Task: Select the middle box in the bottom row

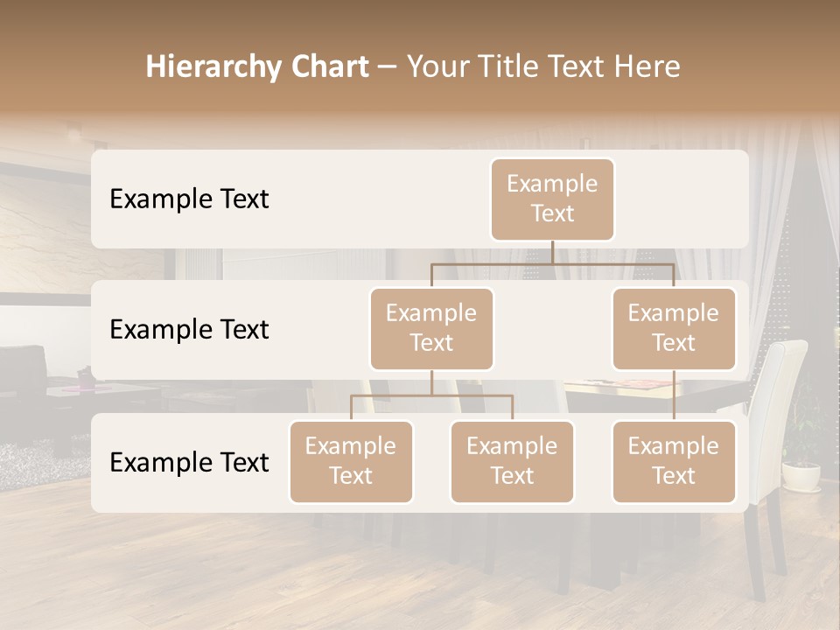Action: tap(512, 461)
